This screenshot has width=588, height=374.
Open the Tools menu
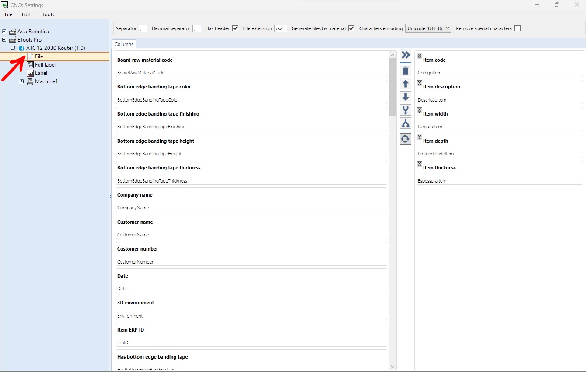[48, 14]
